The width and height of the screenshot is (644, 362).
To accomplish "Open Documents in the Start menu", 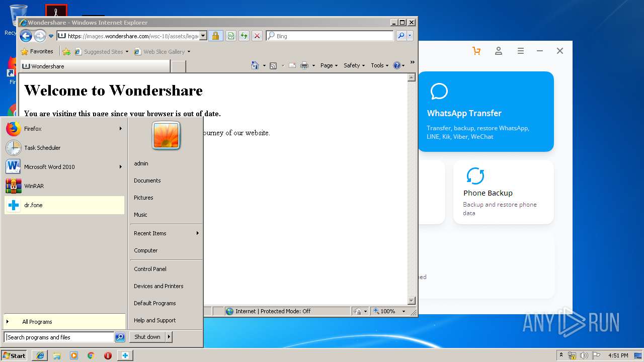I will pyautogui.click(x=147, y=180).
